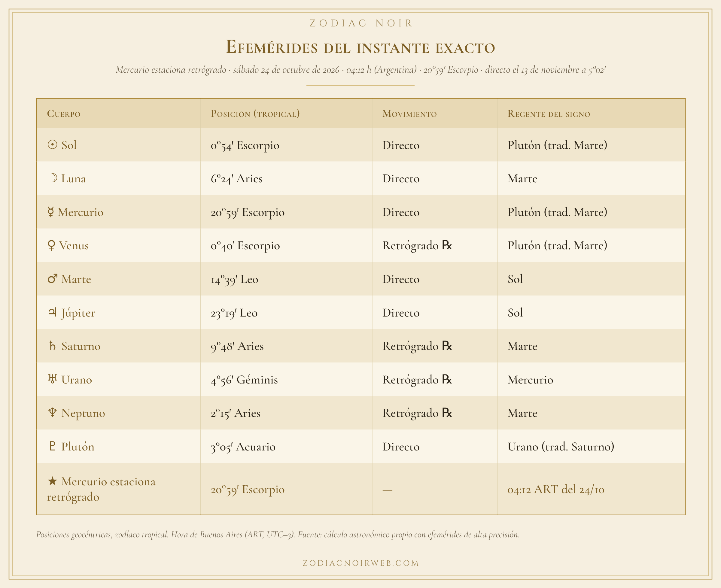Click the retrograde Rx symbol in Venus row
This screenshot has width=721, height=588.
pos(447,245)
